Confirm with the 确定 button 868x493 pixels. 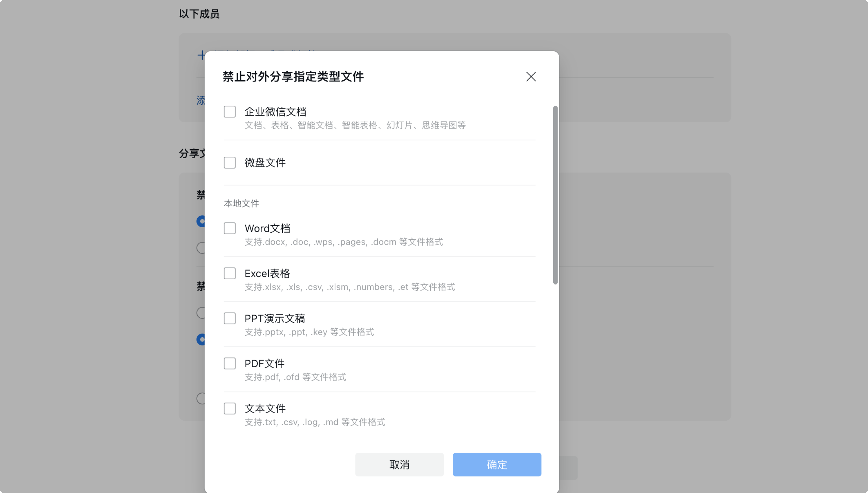(x=497, y=464)
